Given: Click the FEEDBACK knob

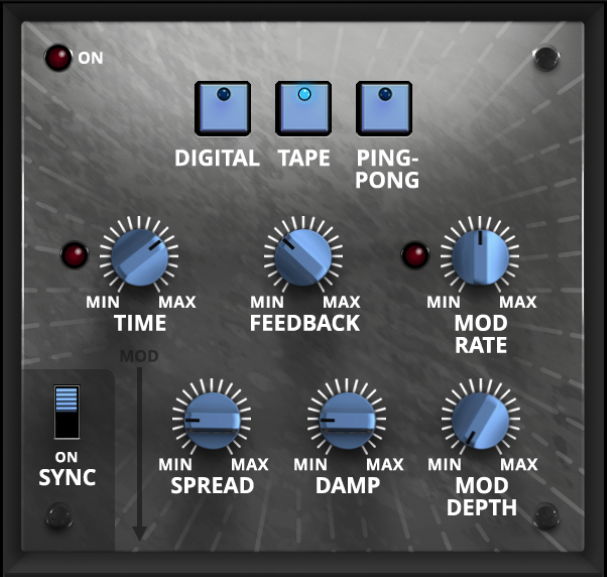Looking at the screenshot, I should click(x=303, y=257).
